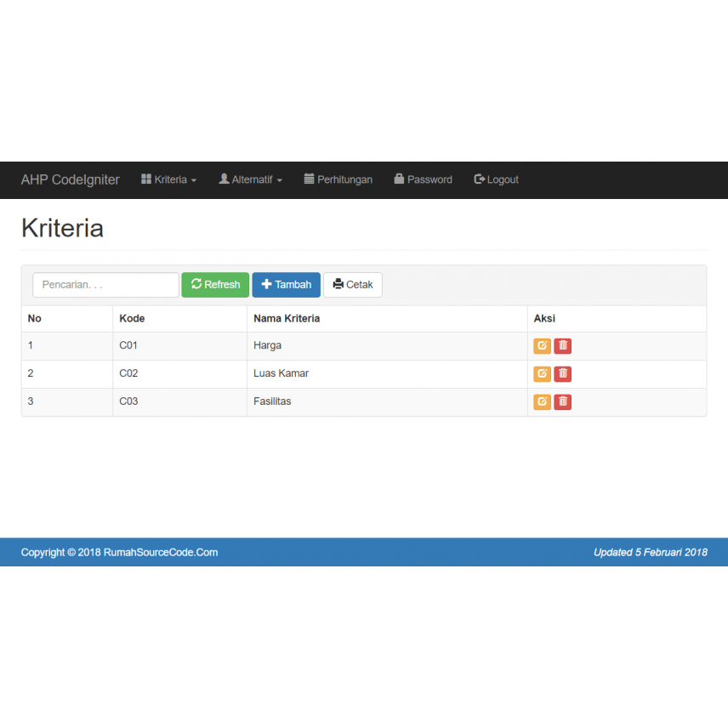Click the delete trash icon for Harga

click(x=562, y=346)
